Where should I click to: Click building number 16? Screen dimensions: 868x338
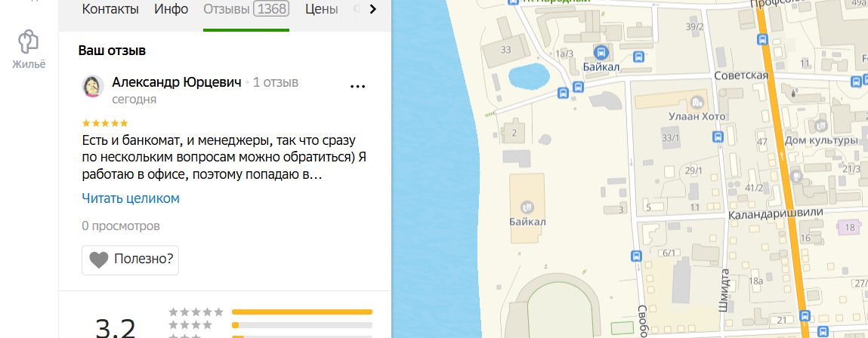click(x=805, y=238)
